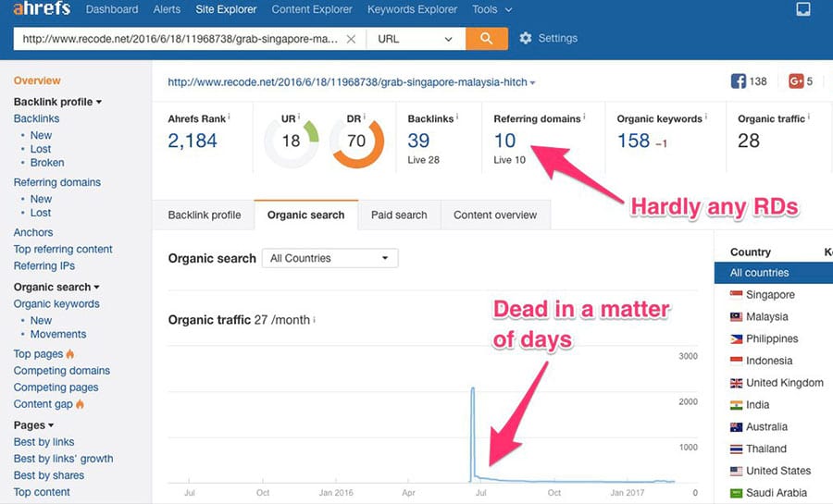Switch to the Paid search tab
833x504 pixels.
click(399, 215)
